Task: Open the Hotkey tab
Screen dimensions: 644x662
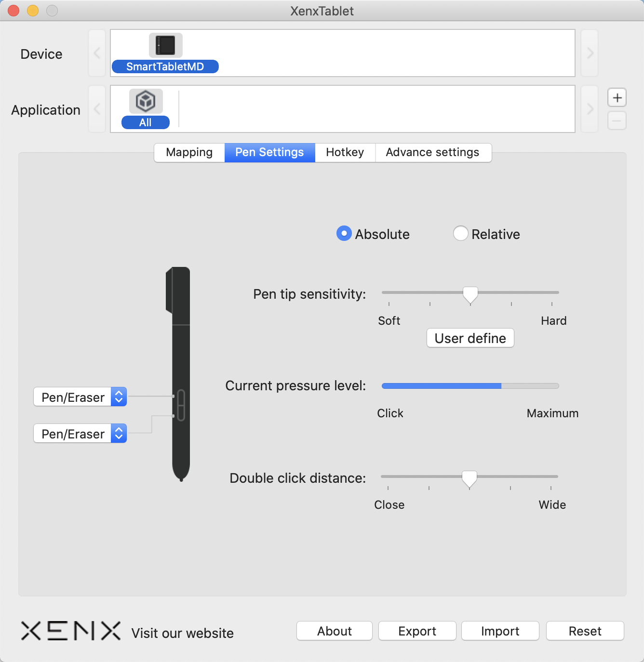Action: click(345, 152)
